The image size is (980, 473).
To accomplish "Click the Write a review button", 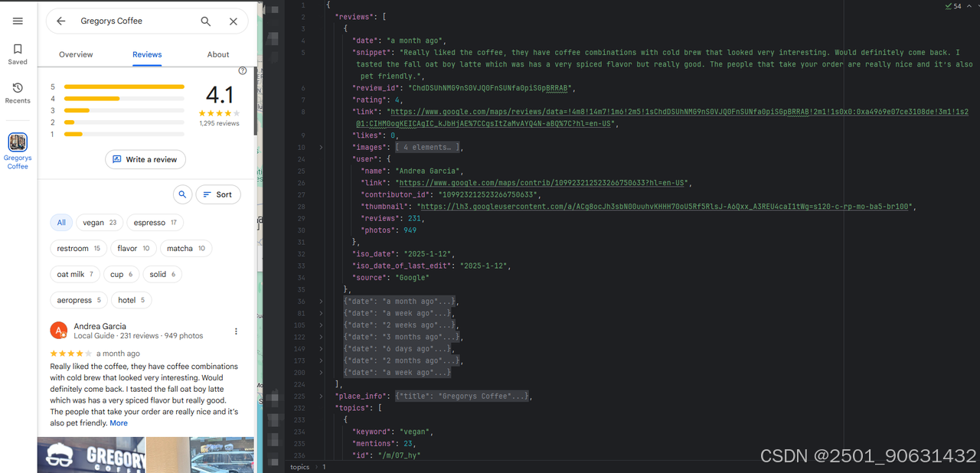I will (x=145, y=159).
